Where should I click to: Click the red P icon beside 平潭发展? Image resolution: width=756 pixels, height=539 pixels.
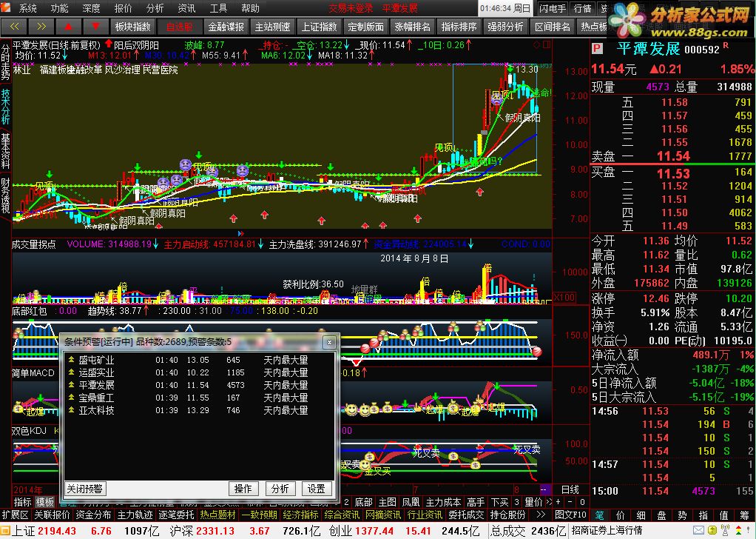(x=598, y=48)
